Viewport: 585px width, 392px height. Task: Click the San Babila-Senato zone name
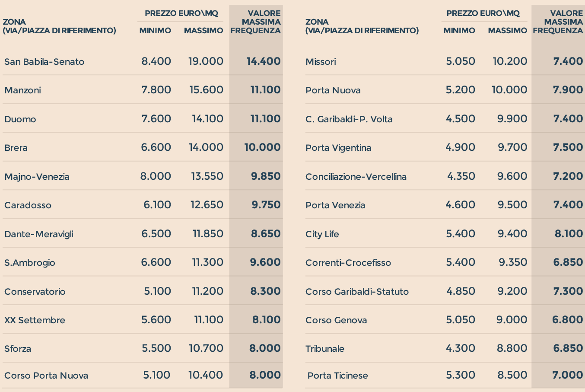point(44,62)
